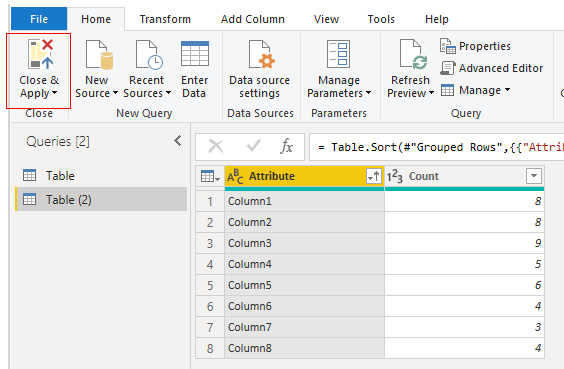The width and height of the screenshot is (564, 369).
Task: Expand the Recent Sources dropdown
Action: (x=168, y=93)
